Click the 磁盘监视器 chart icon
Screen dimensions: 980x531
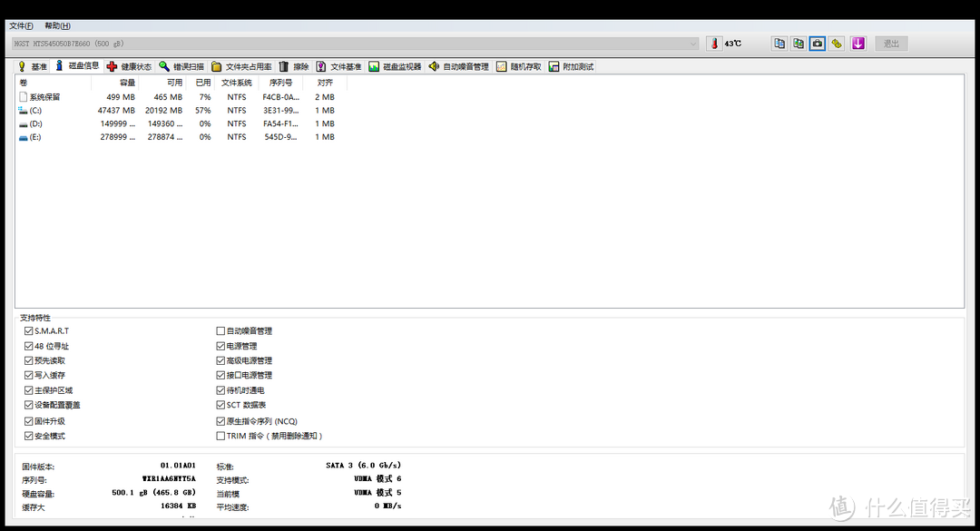click(x=374, y=66)
